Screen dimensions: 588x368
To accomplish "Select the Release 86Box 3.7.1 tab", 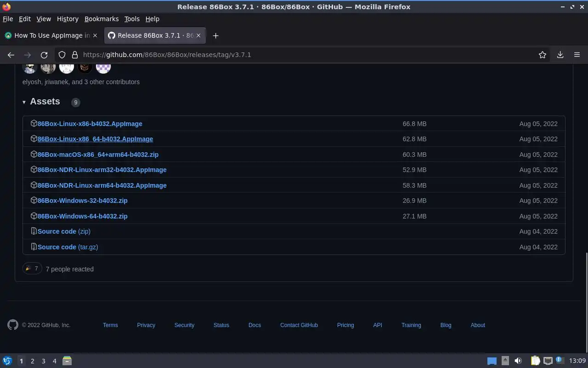I will coord(155,35).
